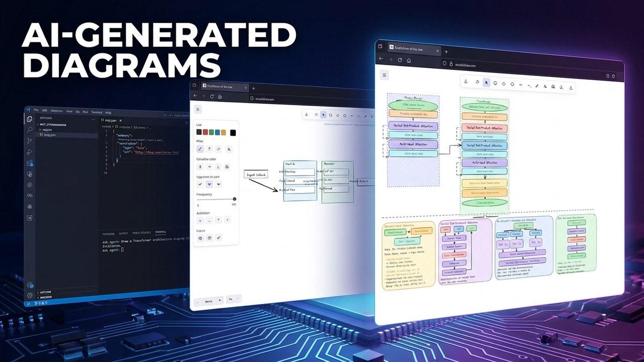Open the Terminal menu in VS Code menu bar

[97, 112]
